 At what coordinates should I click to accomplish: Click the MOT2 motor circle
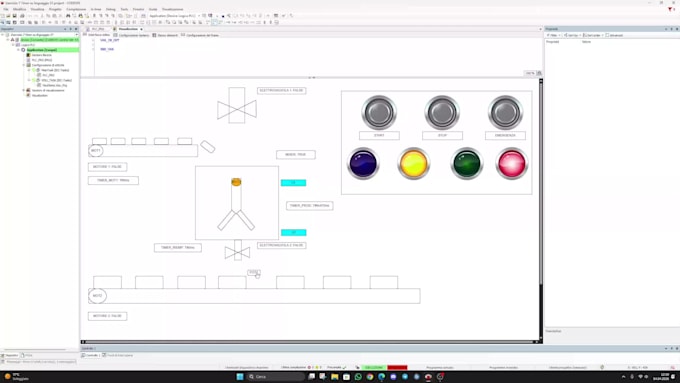tap(97, 296)
